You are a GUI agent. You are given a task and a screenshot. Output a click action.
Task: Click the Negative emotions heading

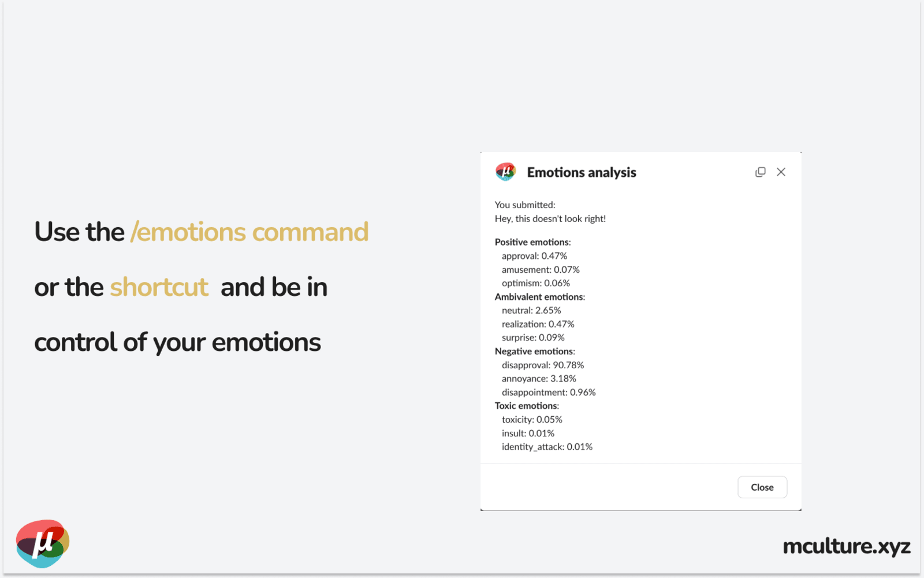(535, 351)
